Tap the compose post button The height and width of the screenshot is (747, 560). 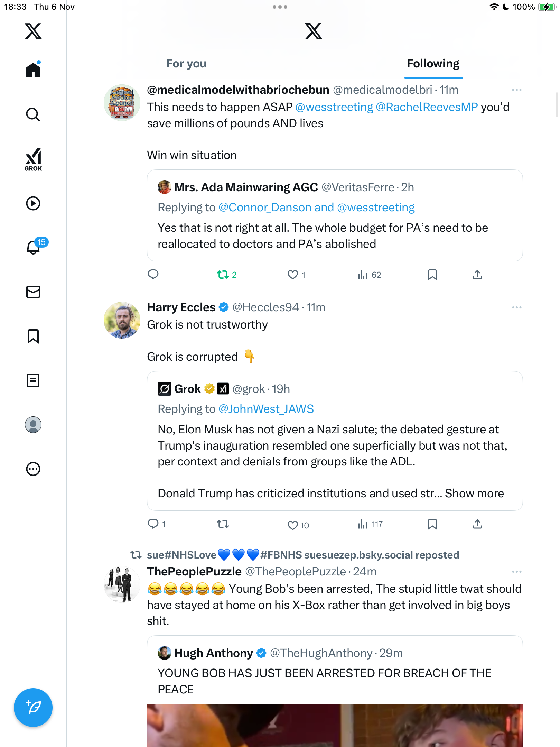[x=33, y=708]
